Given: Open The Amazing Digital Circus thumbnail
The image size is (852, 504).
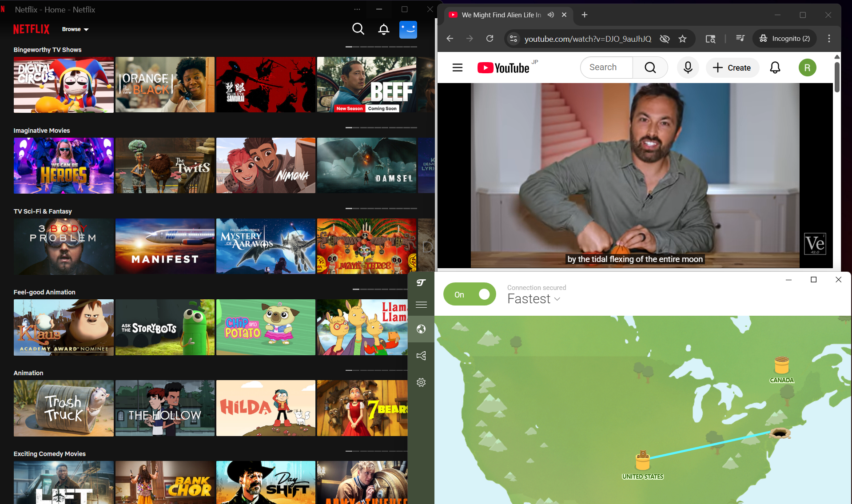Looking at the screenshot, I should pyautogui.click(x=64, y=84).
